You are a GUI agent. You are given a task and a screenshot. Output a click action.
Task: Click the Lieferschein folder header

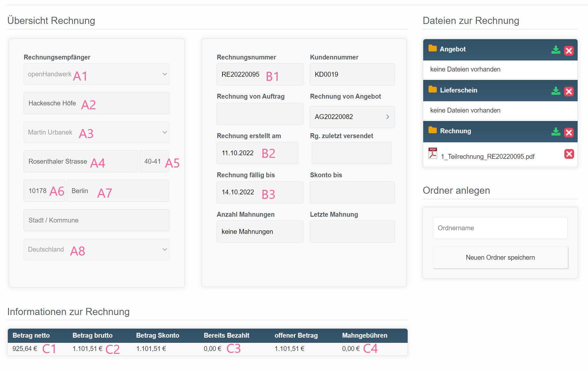pos(500,91)
